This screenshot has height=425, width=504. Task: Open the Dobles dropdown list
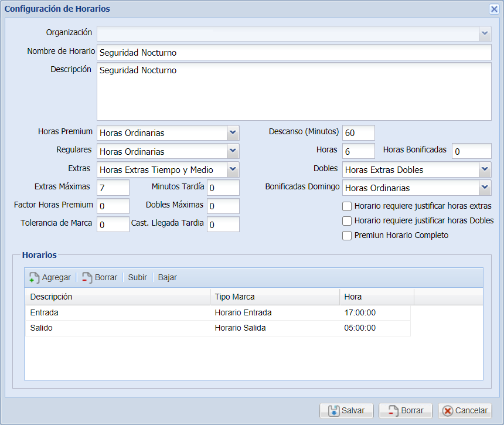click(x=485, y=169)
